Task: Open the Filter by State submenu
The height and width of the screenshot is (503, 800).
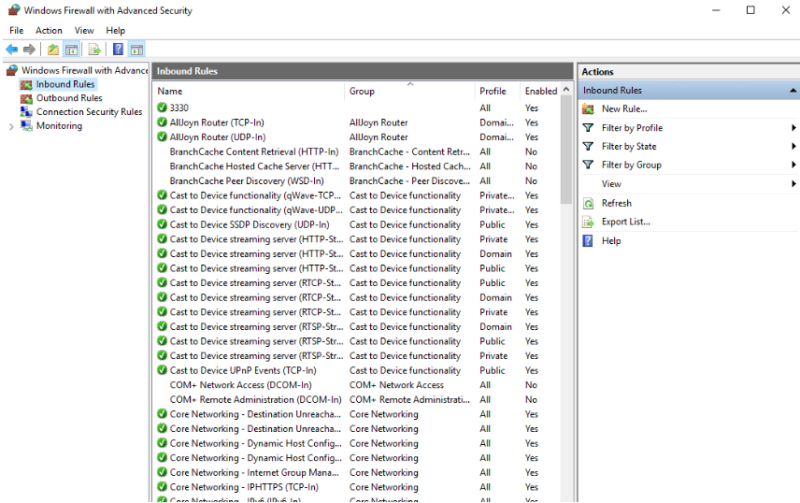Action: (x=629, y=146)
